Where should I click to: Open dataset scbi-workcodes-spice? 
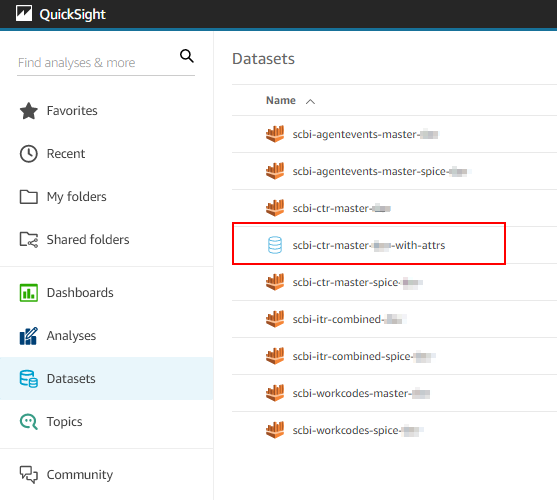[x=357, y=430]
